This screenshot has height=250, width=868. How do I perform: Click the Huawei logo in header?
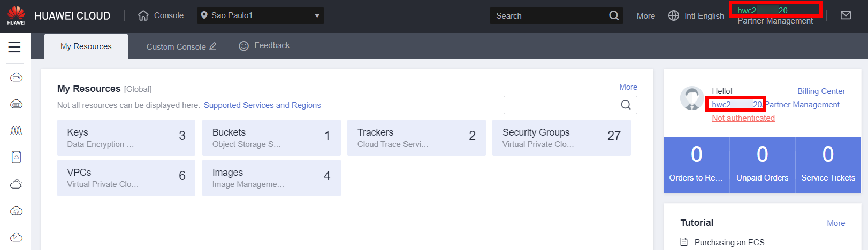click(16, 15)
